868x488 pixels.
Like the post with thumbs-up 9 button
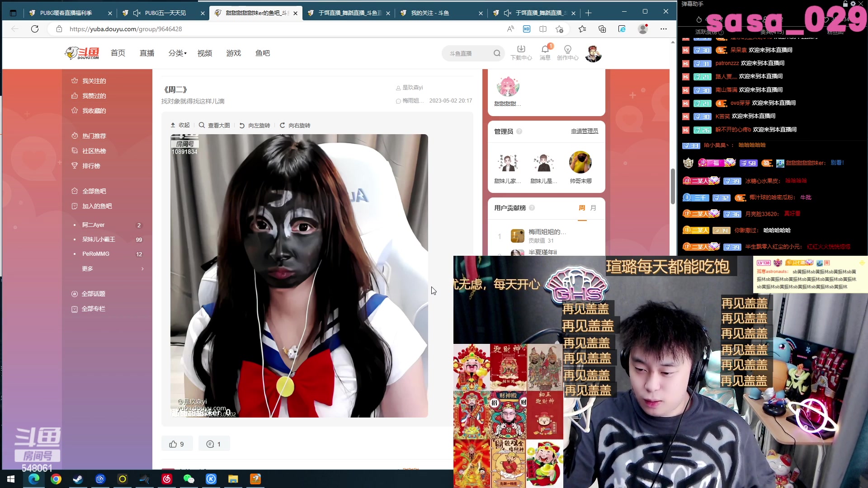[x=177, y=444]
